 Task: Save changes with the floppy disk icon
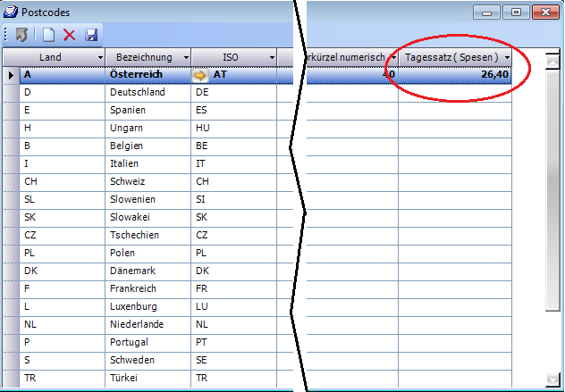point(90,35)
